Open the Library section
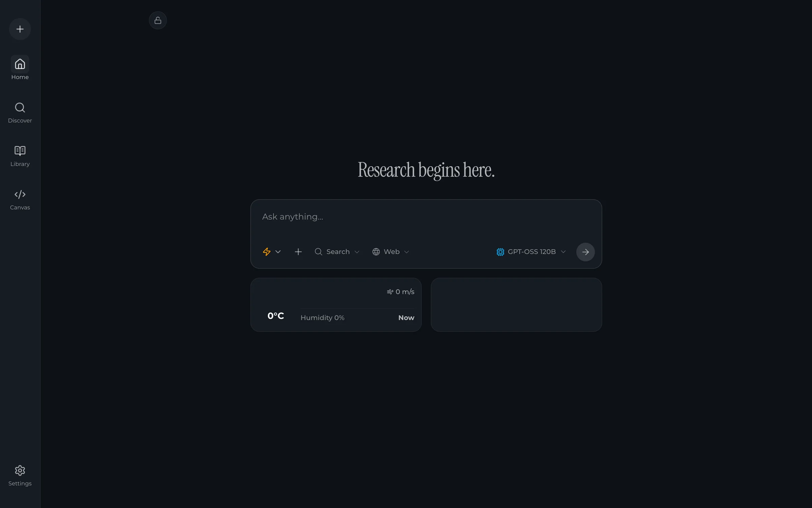 tap(20, 156)
